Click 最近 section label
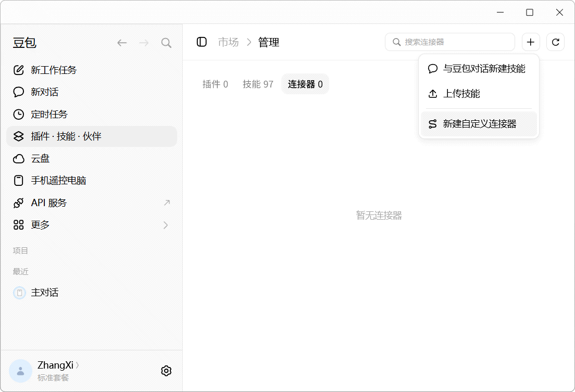 pos(20,271)
